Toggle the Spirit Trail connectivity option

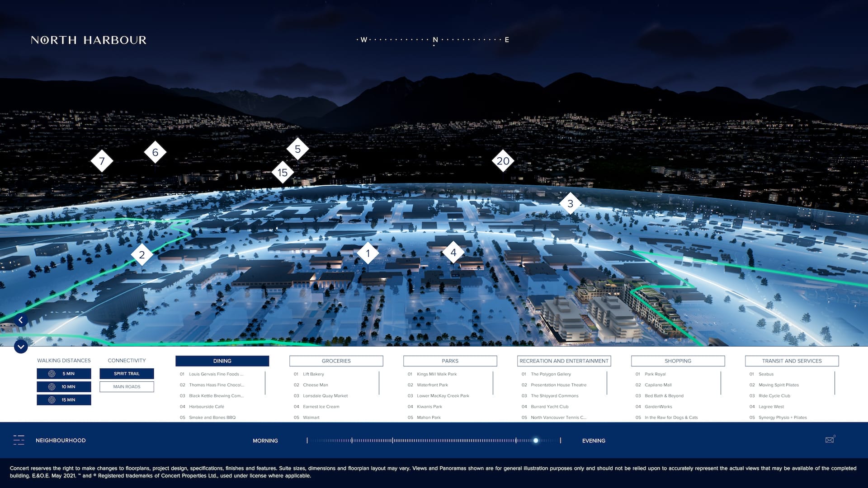tap(127, 374)
